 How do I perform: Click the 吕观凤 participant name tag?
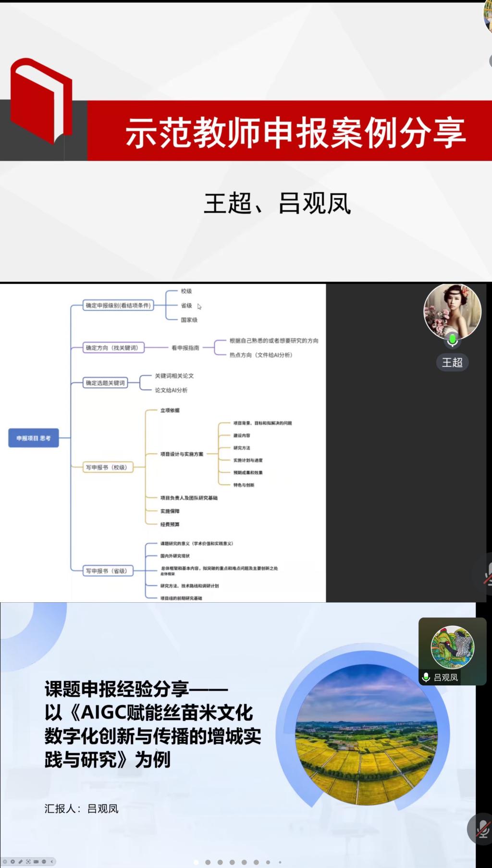(446, 677)
